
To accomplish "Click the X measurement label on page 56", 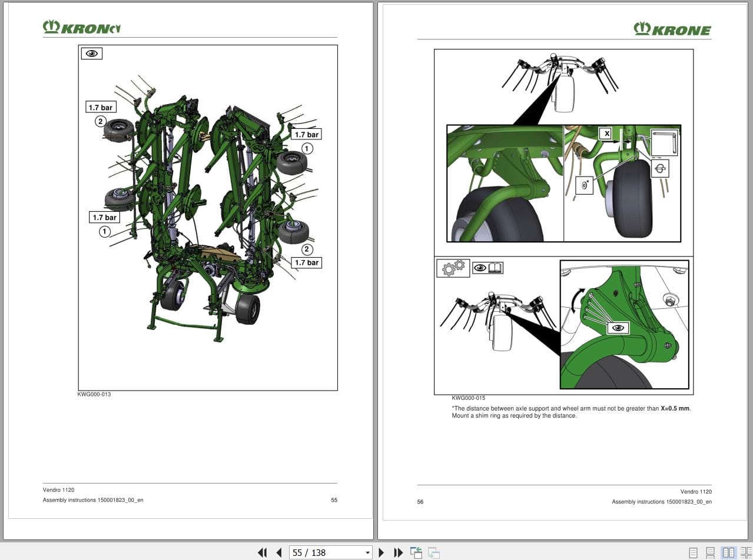I will coord(606,133).
